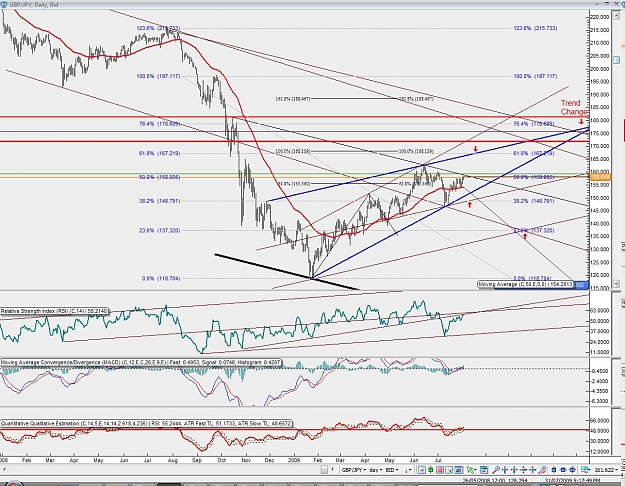Open the red arrow marker dropdown in toolbar
Viewport: 625px width, 486px height.
point(408,470)
